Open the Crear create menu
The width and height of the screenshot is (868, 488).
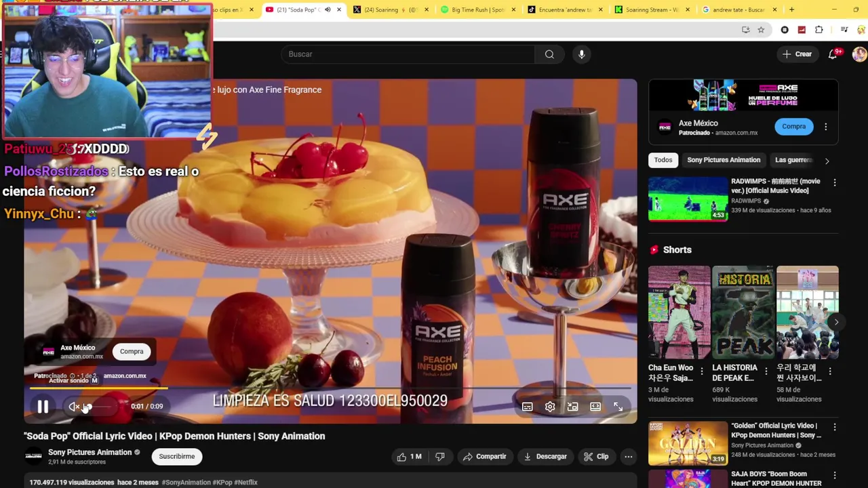[797, 54]
